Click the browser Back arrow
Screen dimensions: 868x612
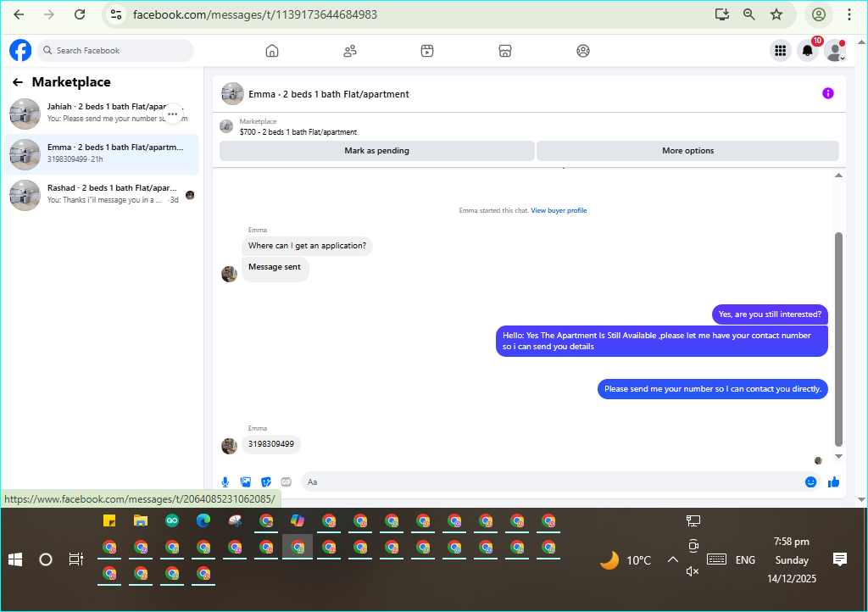point(19,14)
